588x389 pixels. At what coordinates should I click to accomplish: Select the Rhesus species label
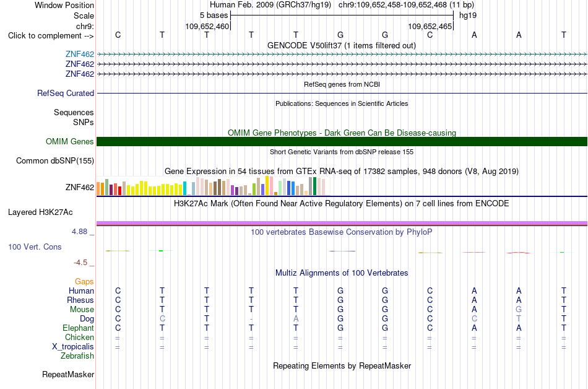80,300
